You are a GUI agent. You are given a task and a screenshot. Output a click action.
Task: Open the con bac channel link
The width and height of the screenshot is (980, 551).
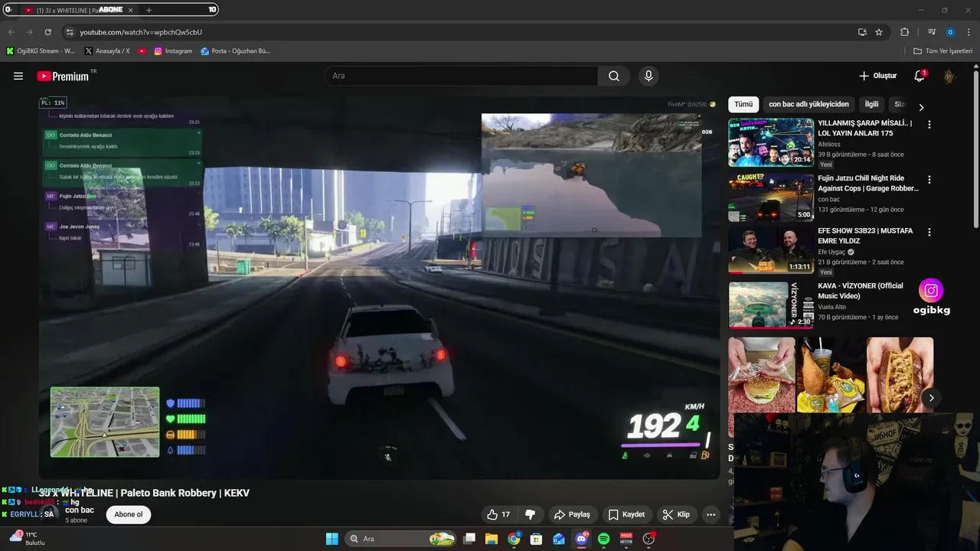click(x=80, y=510)
